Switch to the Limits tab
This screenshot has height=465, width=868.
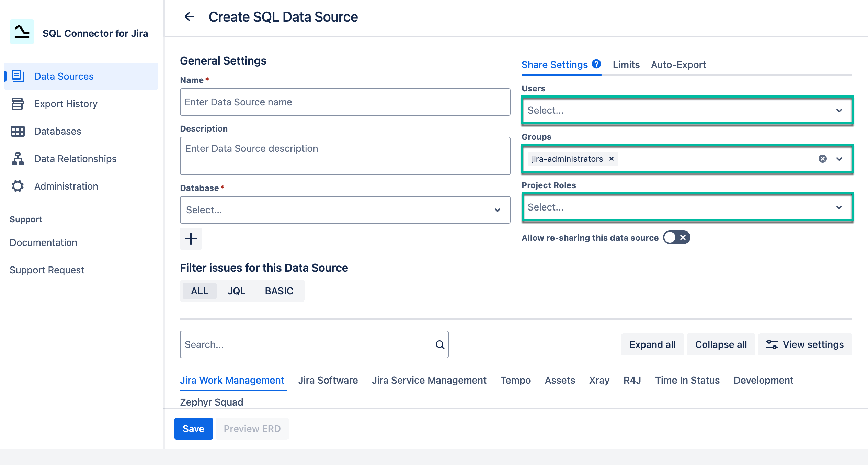(x=625, y=65)
